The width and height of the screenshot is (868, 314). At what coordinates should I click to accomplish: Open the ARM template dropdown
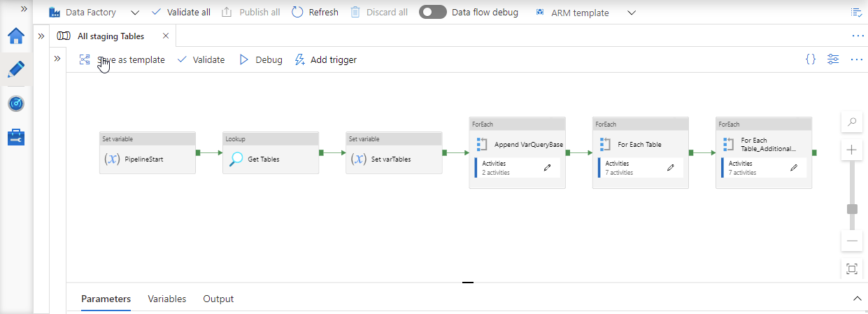pyautogui.click(x=632, y=13)
